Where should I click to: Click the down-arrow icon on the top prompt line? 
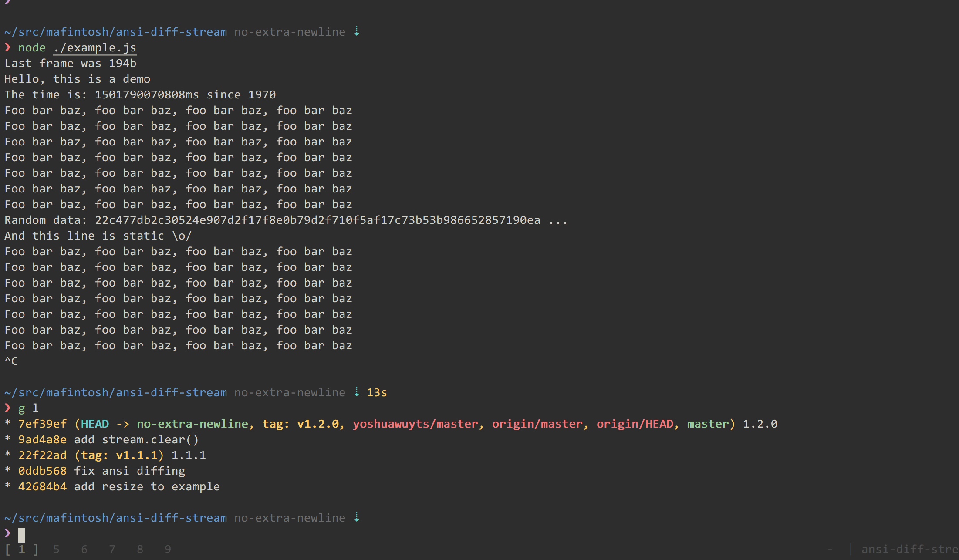tap(357, 31)
